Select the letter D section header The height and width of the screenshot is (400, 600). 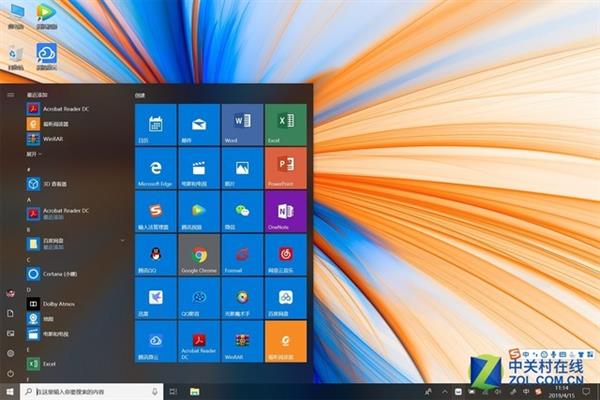29,290
